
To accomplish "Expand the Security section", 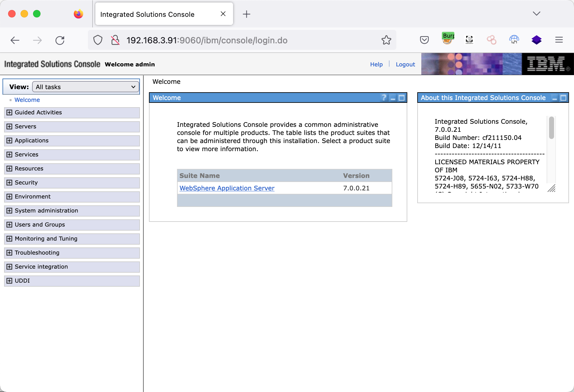I will (10, 183).
